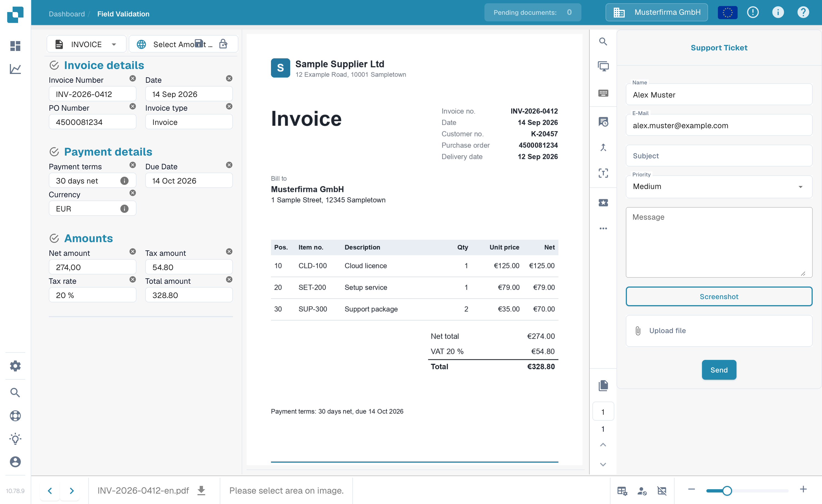Clear the Due Date field

229,165
